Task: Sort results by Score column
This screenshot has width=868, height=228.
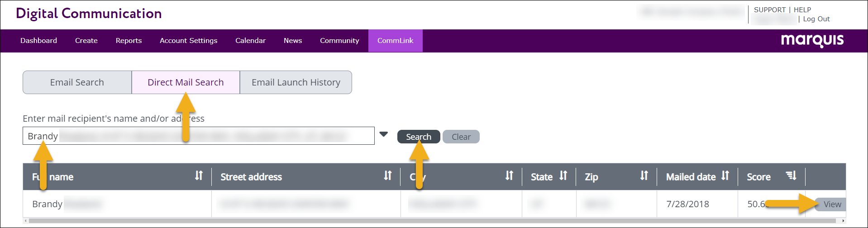Action: [791, 176]
